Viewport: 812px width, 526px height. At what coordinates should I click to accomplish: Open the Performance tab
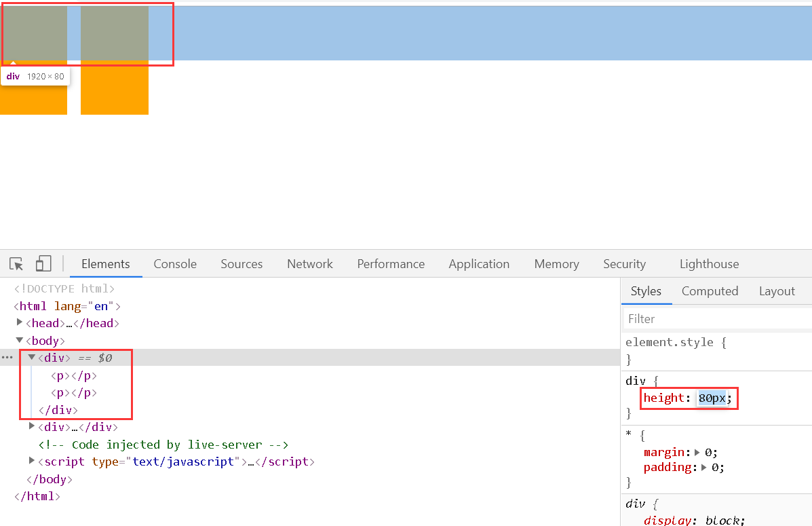click(x=391, y=264)
